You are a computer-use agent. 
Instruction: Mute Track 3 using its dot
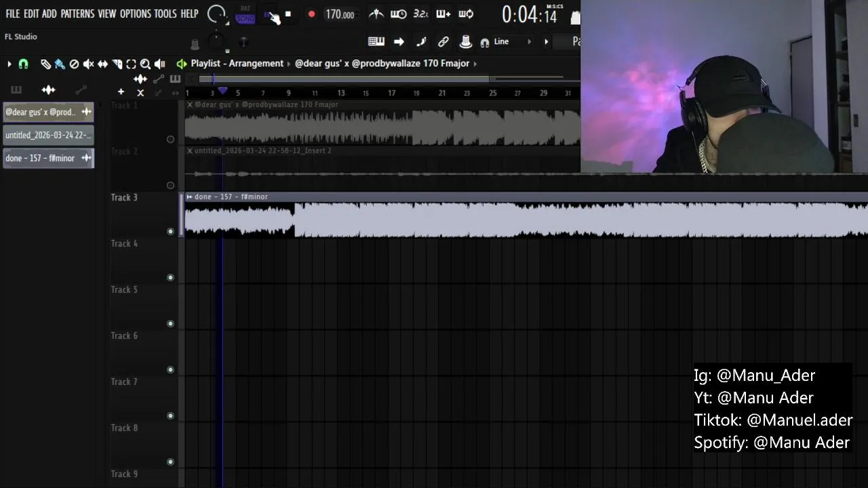tap(170, 231)
